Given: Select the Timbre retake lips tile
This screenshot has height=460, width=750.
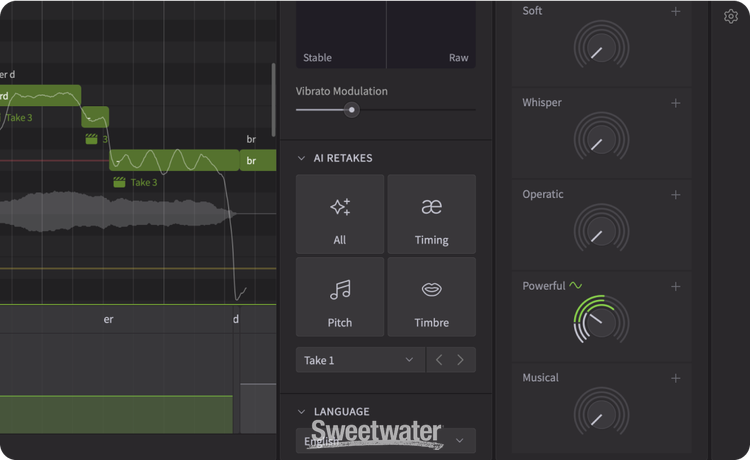Looking at the screenshot, I should pyautogui.click(x=431, y=297).
